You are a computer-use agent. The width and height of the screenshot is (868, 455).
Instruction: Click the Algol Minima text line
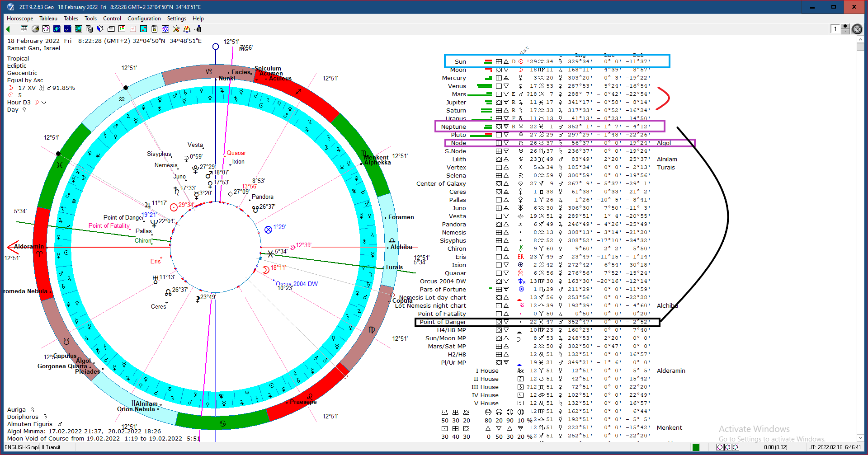click(84, 431)
